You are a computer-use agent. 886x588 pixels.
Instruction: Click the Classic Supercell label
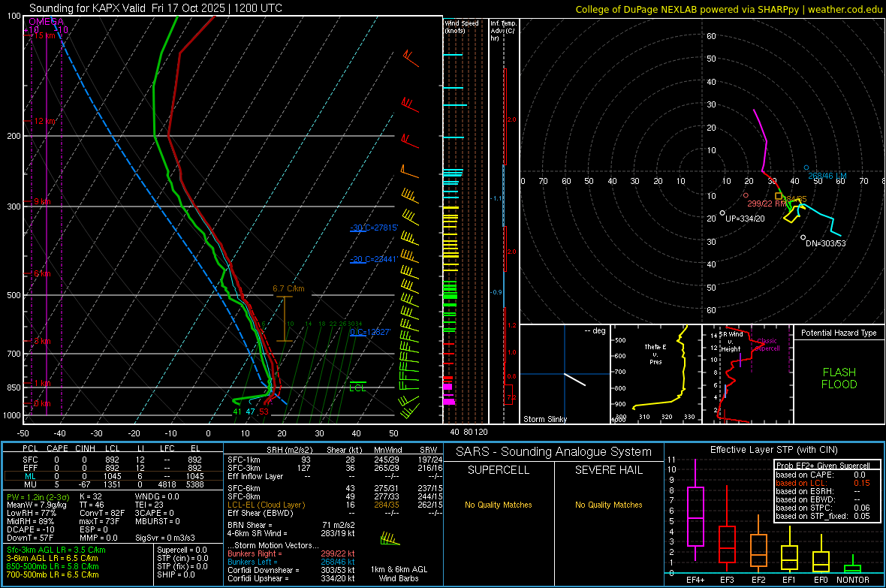pos(767,345)
